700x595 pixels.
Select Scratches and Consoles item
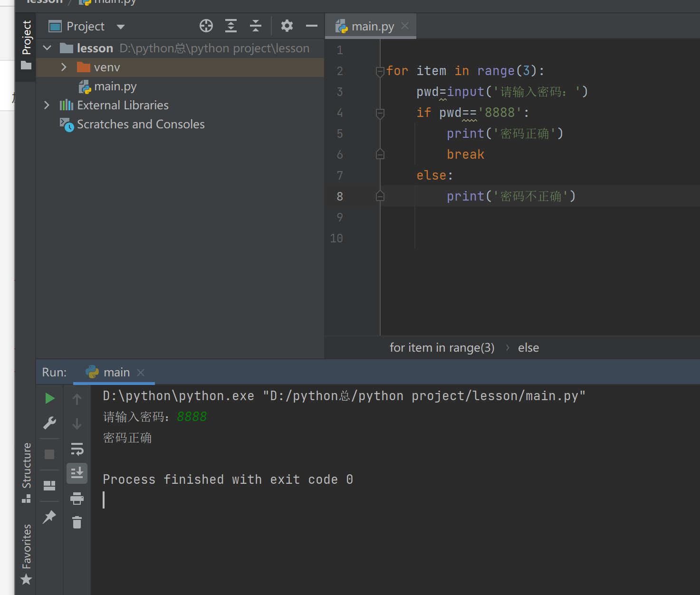pos(141,124)
